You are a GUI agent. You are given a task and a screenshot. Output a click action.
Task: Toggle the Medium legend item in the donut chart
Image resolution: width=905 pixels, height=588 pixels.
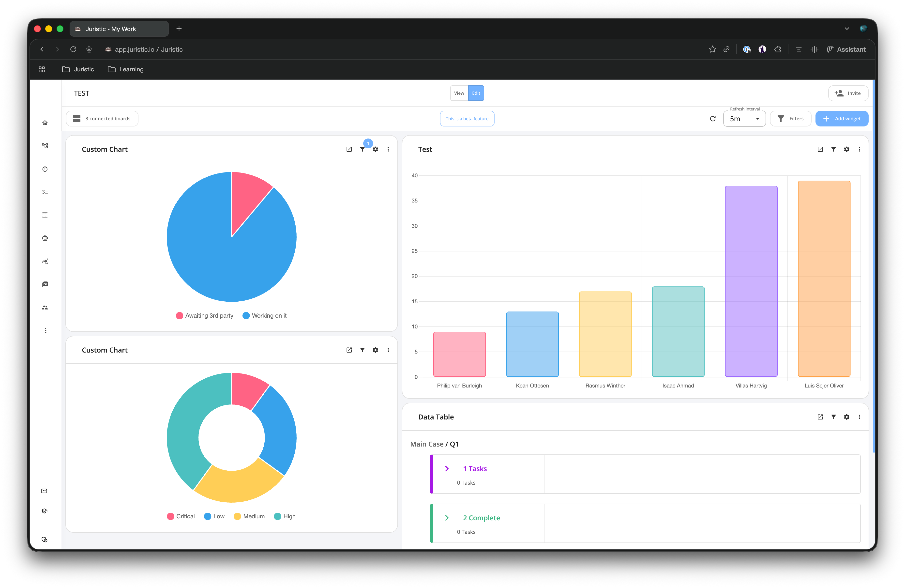pyautogui.click(x=249, y=516)
